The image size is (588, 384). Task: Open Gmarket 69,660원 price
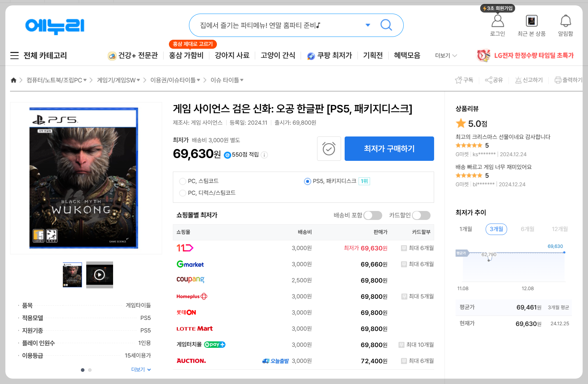(x=374, y=264)
